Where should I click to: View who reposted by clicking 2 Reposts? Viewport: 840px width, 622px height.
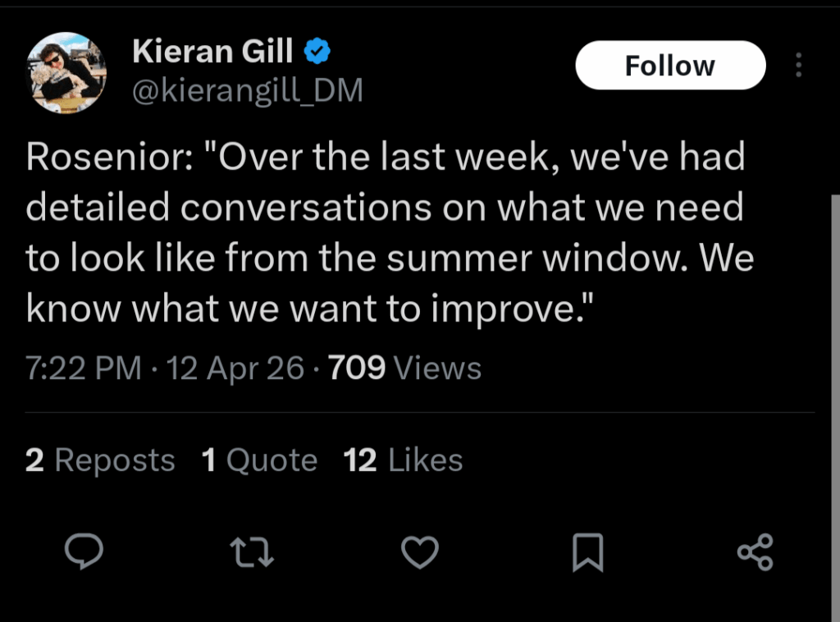point(99,460)
